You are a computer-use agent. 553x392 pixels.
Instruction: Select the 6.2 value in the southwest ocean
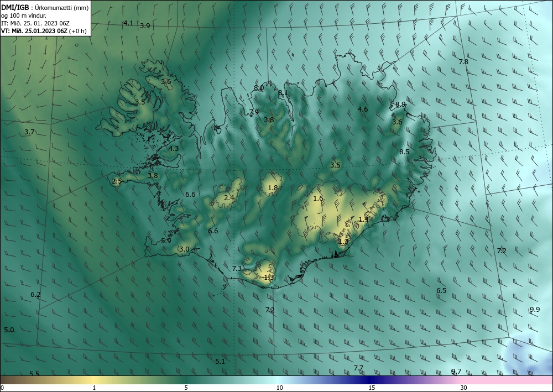pos(35,294)
